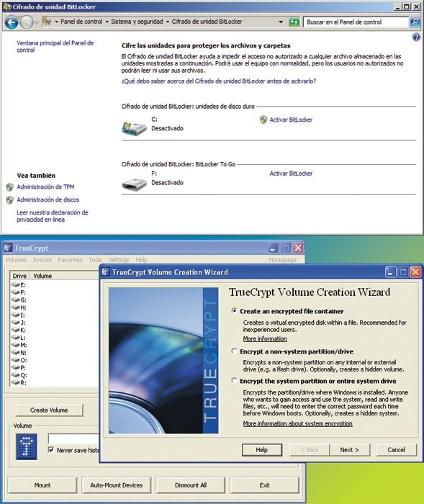Expand the arrow before Panel de control breadcrumb
Image resolution: width=424 pixels, height=504 pixels.
click(x=56, y=22)
